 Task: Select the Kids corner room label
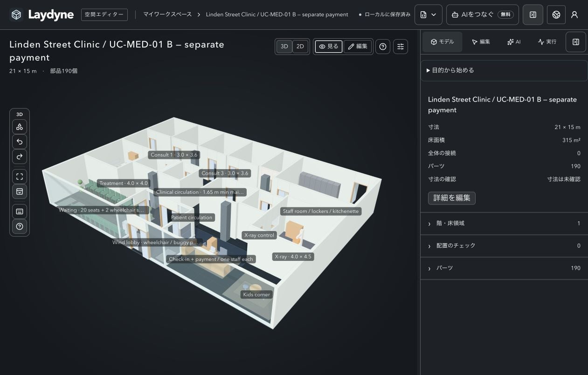[256, 295]
